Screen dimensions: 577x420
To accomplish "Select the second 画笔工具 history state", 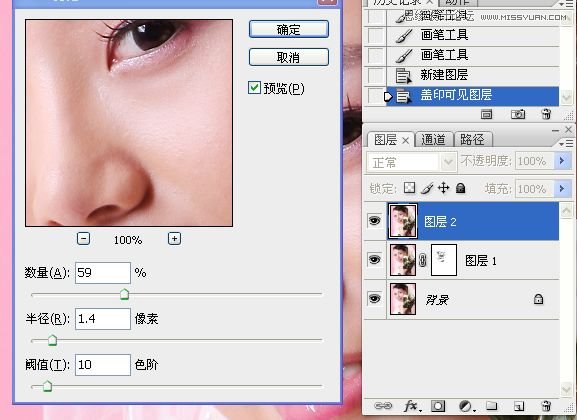I will pyautogui.click(x=473, y=55).
